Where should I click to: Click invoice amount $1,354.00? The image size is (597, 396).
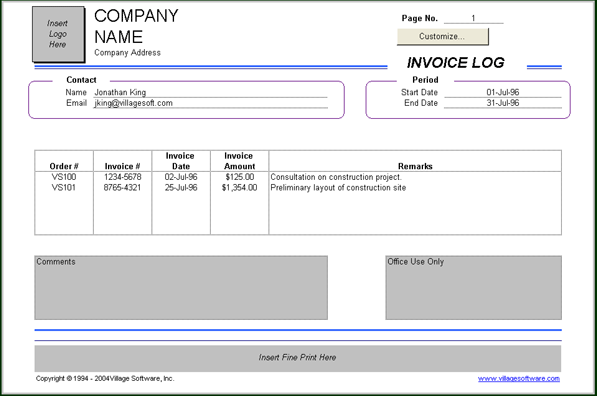click(239, 188)
